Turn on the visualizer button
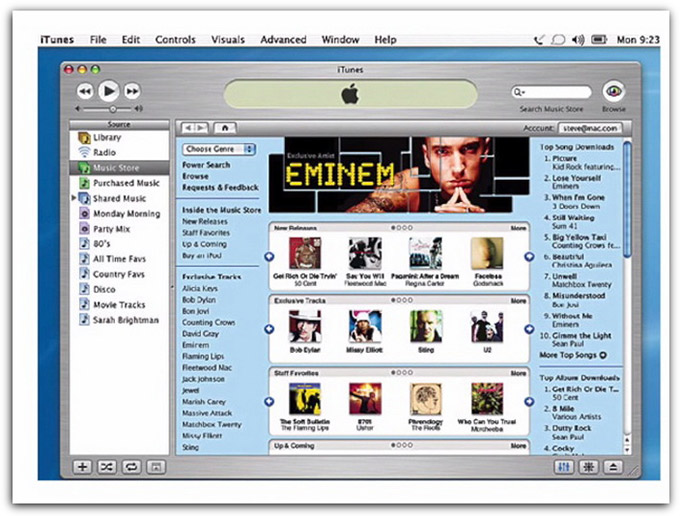Viewport: 680px width, 516px height. pyautogui.click(x=588, y=467)
